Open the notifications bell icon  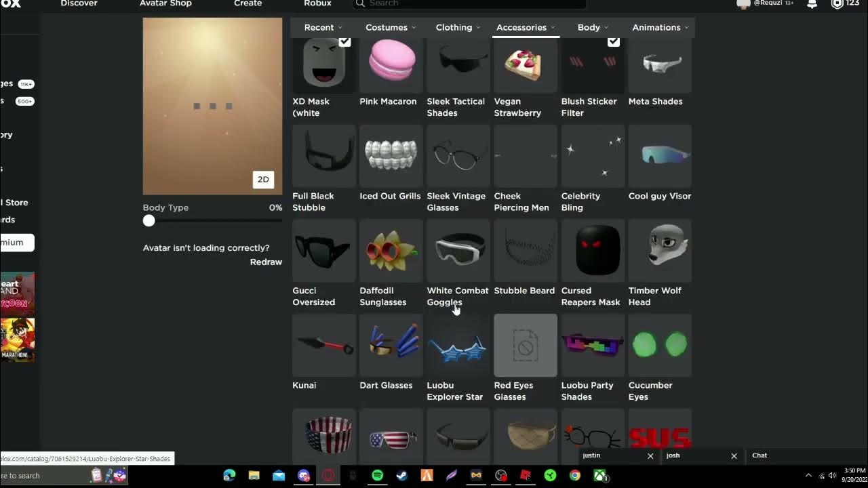(x=812, y=3)
